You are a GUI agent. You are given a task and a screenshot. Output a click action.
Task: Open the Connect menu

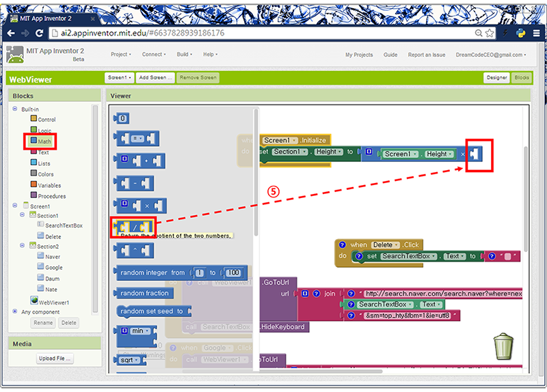[x=154, y=55]
